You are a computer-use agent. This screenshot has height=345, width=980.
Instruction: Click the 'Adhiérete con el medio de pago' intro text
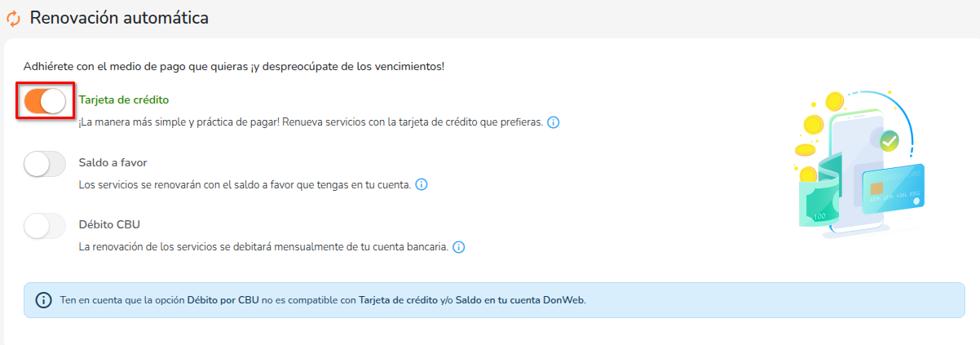[x=234, y=66]
